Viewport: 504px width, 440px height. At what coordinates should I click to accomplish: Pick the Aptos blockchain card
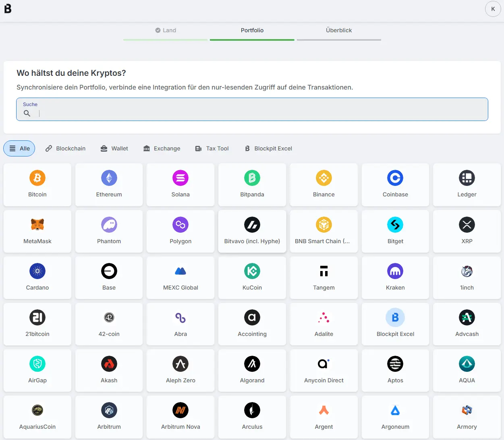point(395,371)
